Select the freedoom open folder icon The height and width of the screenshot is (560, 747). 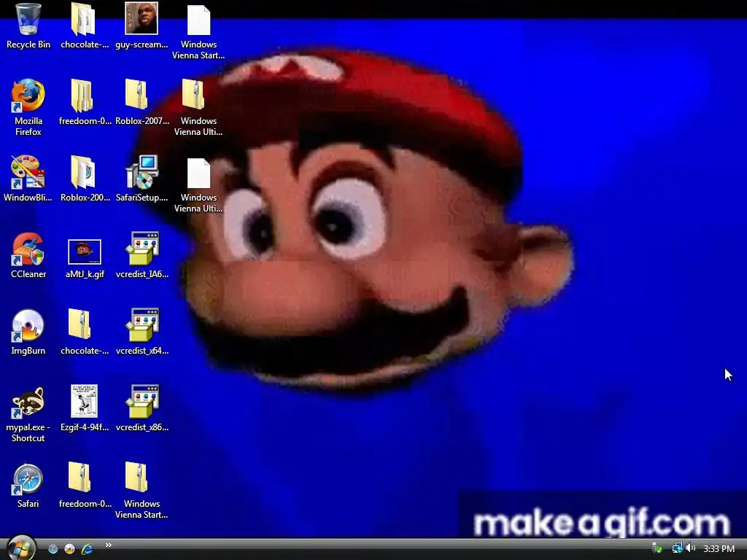click(x=82, y=96)
